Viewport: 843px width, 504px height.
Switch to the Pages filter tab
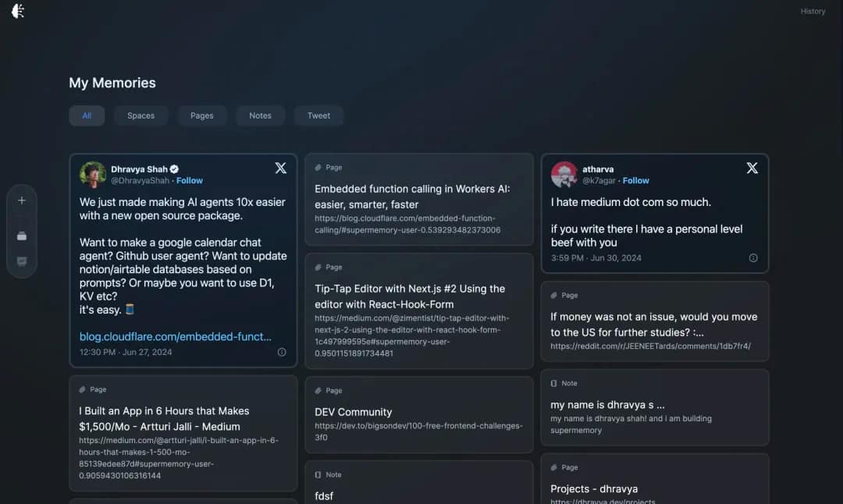[x=201, y=115]
